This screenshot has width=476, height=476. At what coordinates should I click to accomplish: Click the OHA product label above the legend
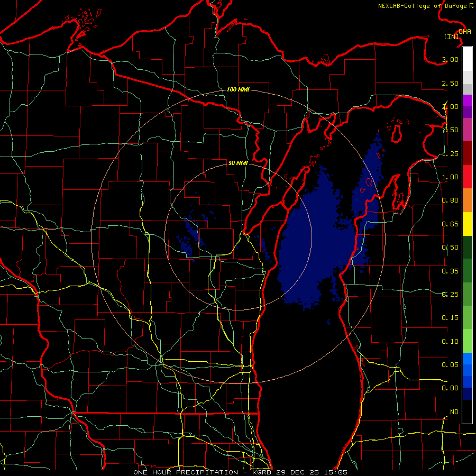pyautogui.click(x=465, y=32)
